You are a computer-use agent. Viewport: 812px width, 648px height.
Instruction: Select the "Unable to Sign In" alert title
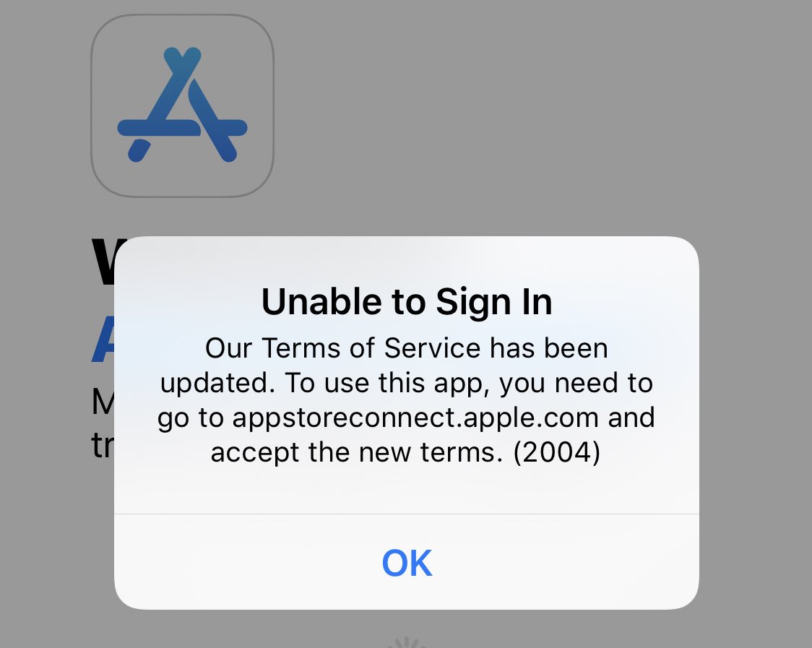[x=407, y=301]
